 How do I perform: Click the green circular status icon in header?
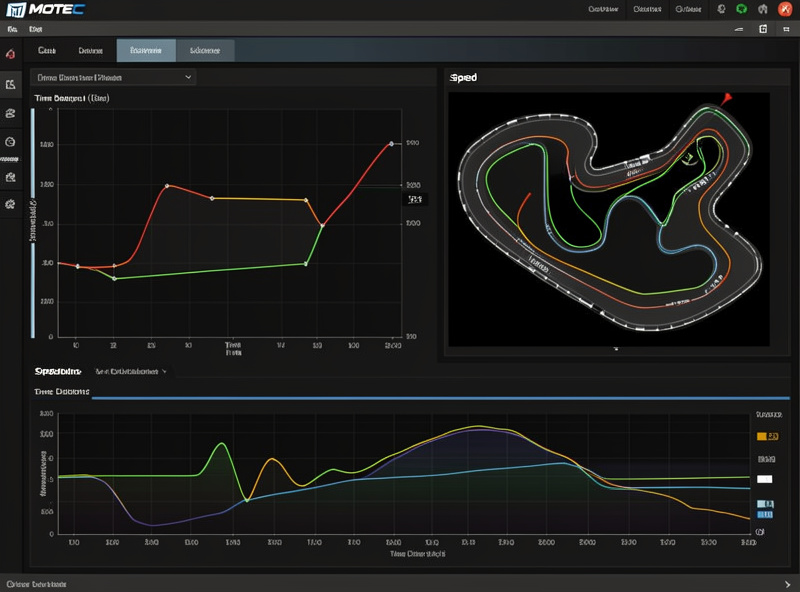(x=741, y=9)
